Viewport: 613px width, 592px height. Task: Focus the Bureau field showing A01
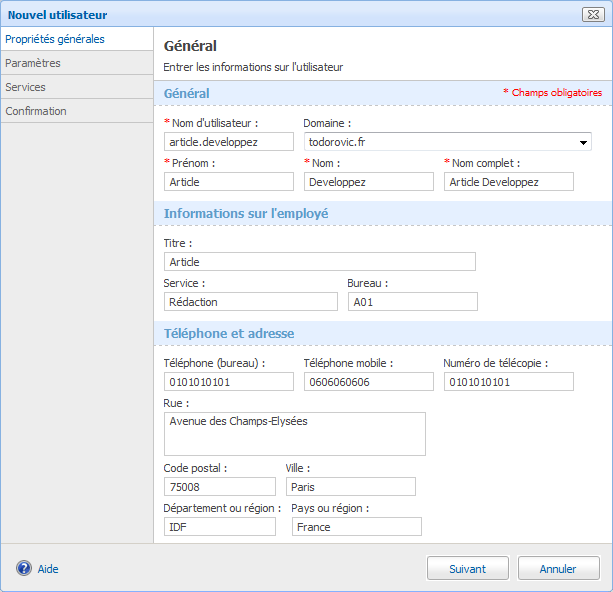412,301
